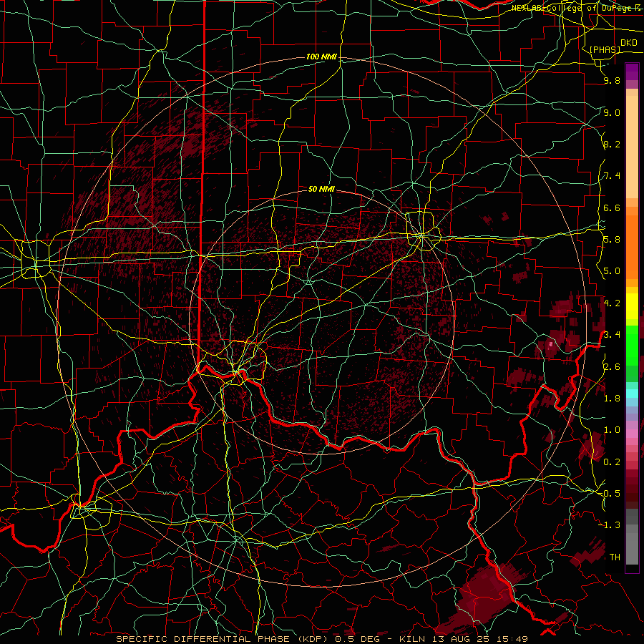Click the 9.0 value on the color scale
The width and height of the screenshot is (644, 644).
[612, 112]
